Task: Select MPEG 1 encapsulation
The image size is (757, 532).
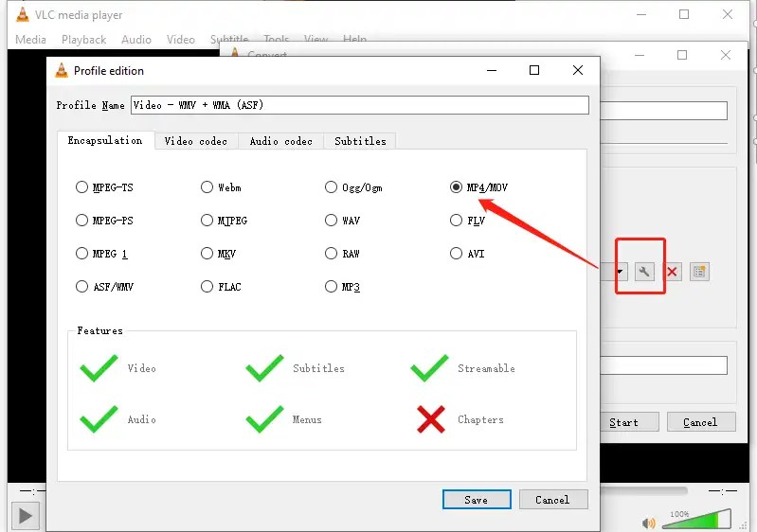Action: pos(101,254)
